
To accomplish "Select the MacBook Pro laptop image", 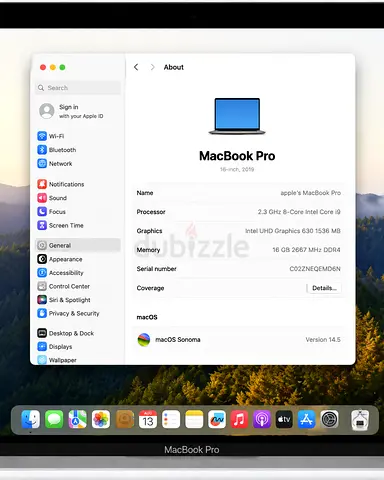I will 237,116.
